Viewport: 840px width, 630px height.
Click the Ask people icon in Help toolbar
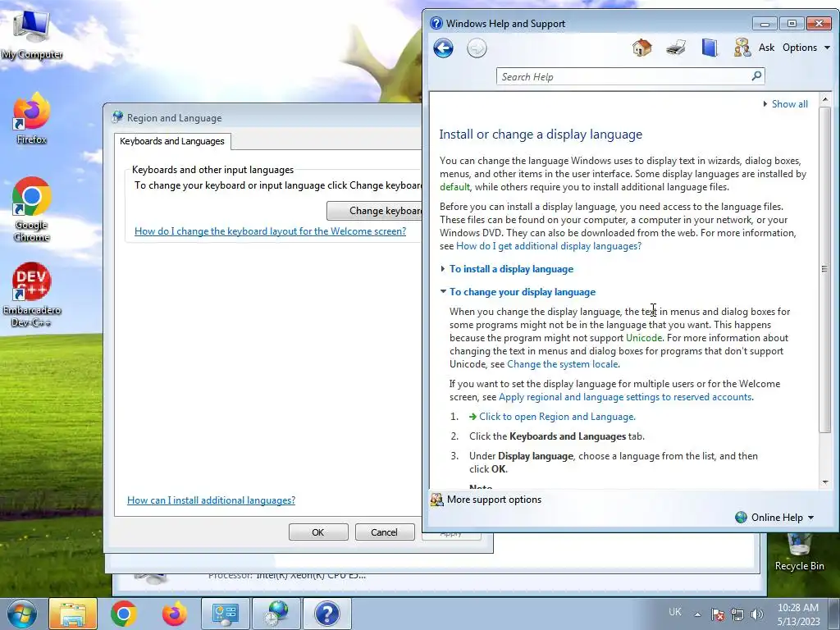click(x=742, y=48)
